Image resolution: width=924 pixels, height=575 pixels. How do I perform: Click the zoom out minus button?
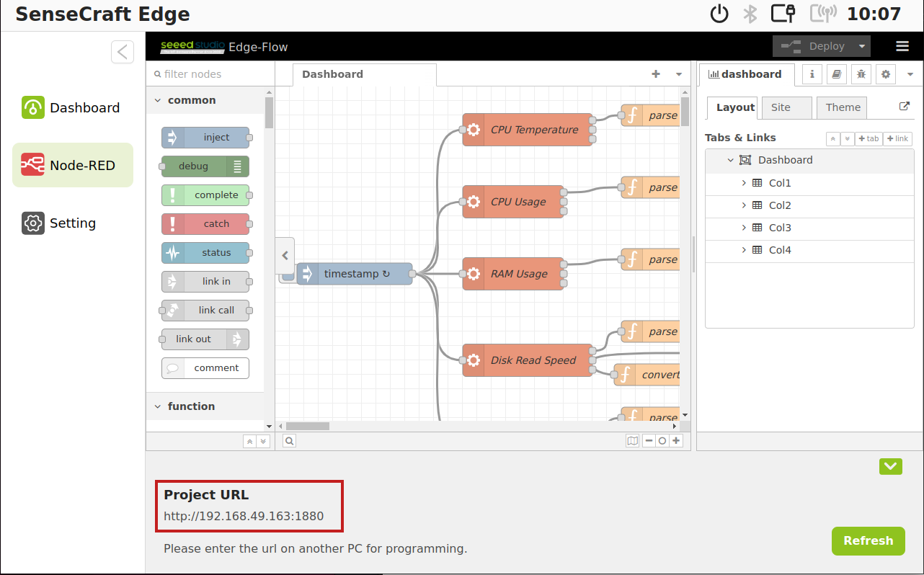pyautogui.click(x=649, y=441)
